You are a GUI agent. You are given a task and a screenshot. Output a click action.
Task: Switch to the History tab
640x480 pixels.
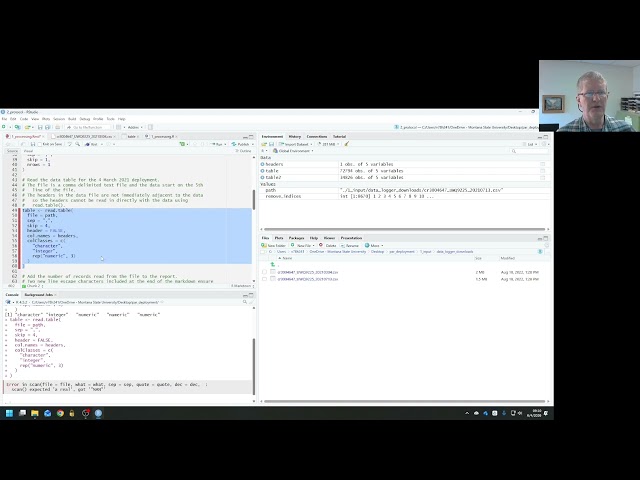click(x=294, y=136)
